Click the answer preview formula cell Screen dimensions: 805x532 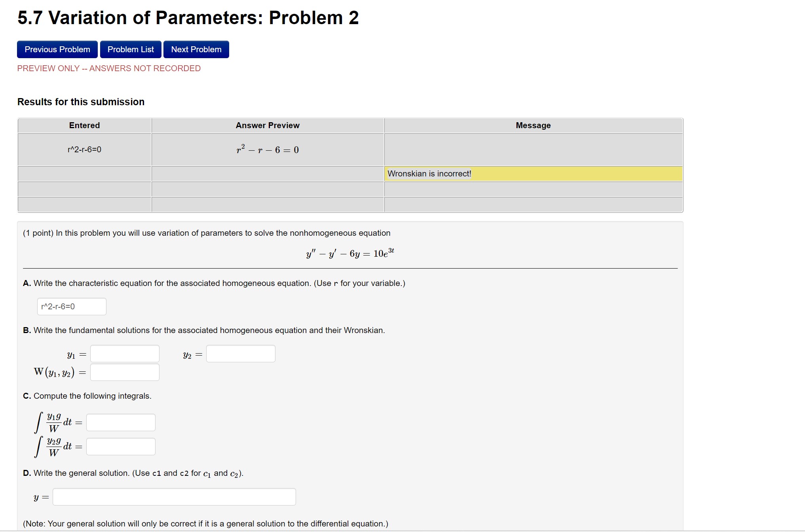click(268, 150)
